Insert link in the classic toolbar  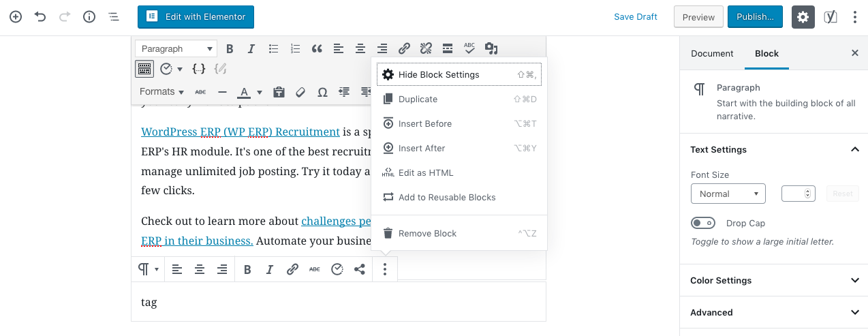(404, 48)
